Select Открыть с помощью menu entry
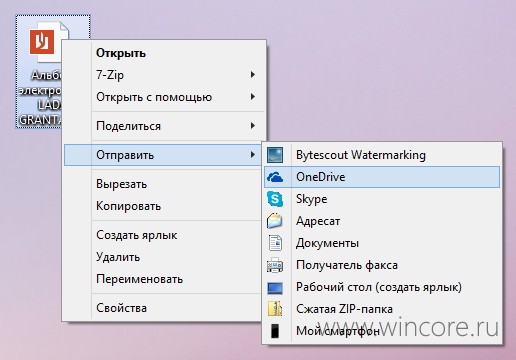 pos(164,97)
